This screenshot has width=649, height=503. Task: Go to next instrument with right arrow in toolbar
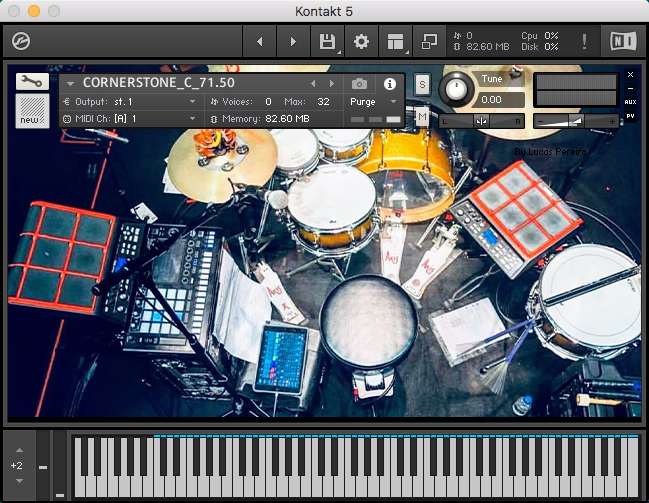293,41
